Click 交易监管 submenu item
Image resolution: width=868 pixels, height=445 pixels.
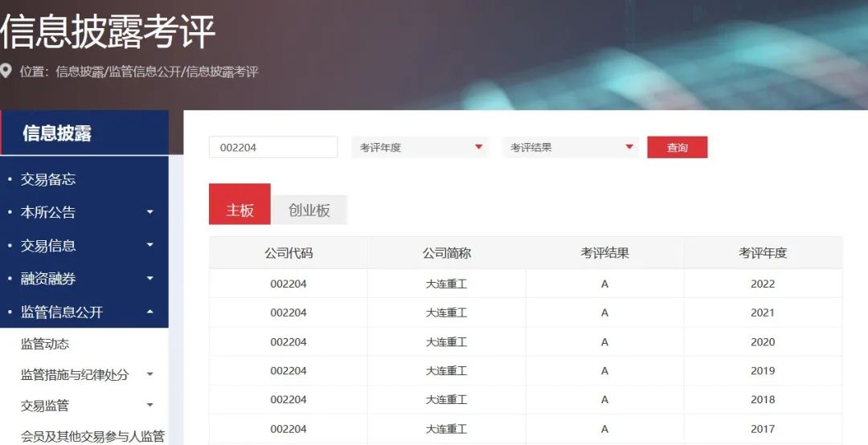pos(45,406)
